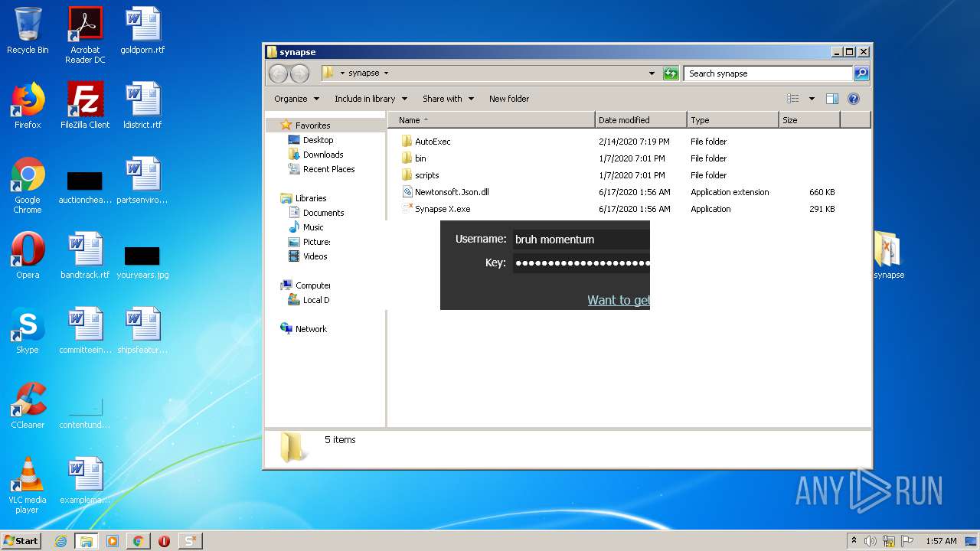Select Libraries in navigation pane

304,198
